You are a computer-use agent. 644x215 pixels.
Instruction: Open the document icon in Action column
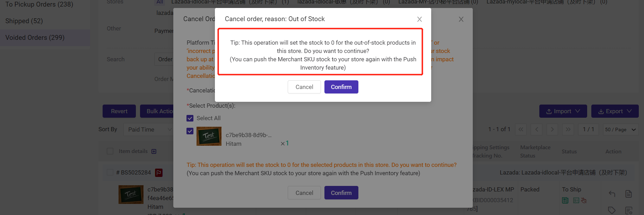tap(628, 194)
